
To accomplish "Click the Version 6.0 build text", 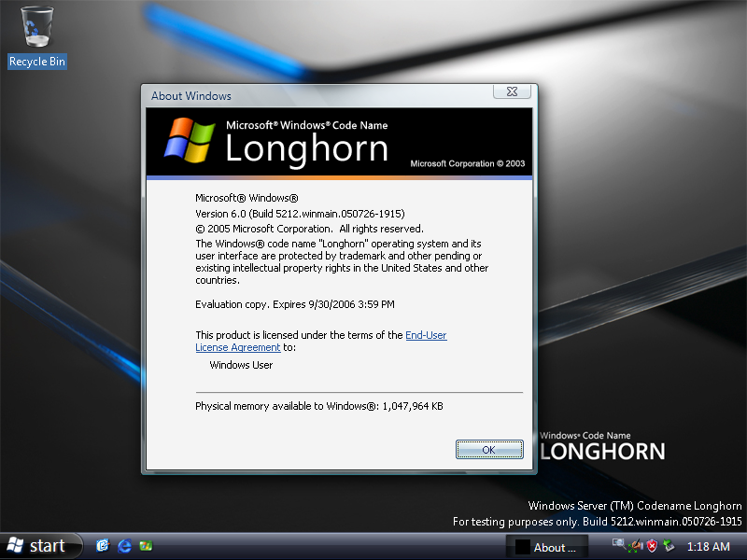I will [300, 214].
